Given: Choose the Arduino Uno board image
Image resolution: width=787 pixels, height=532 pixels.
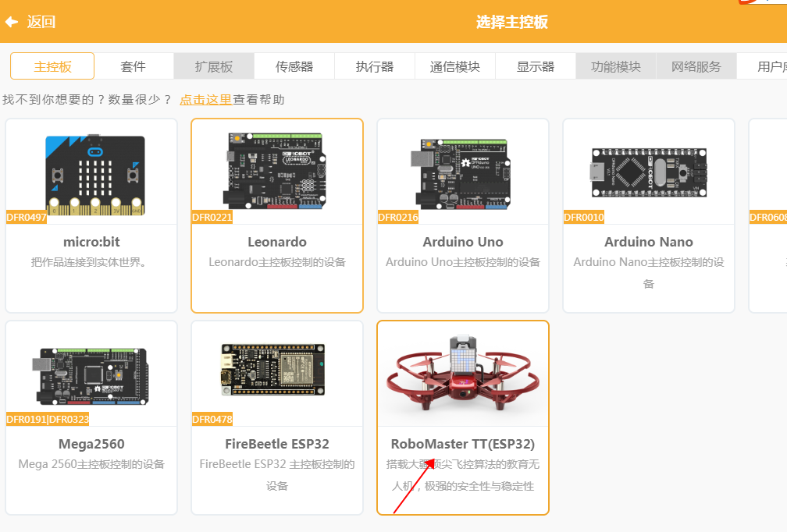Looking at the screenshot, I should tap(461, 173).
